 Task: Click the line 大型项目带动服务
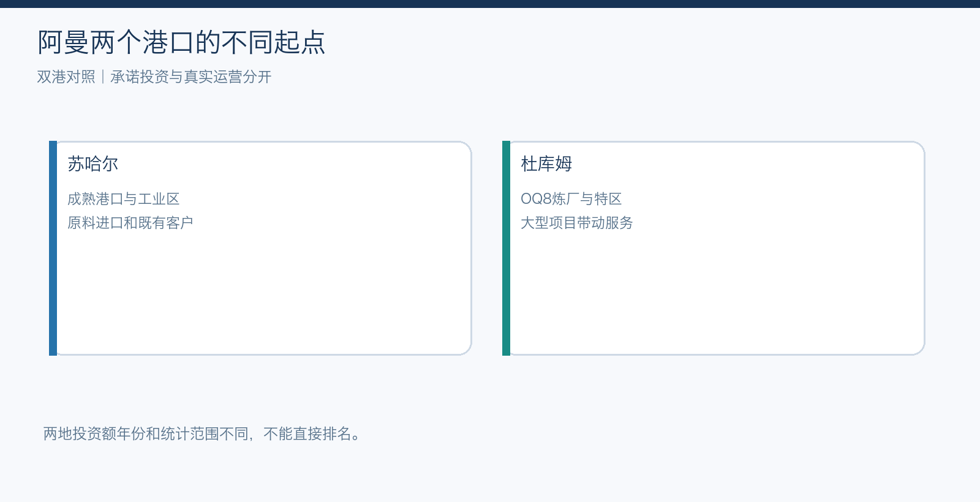[576, 223]
